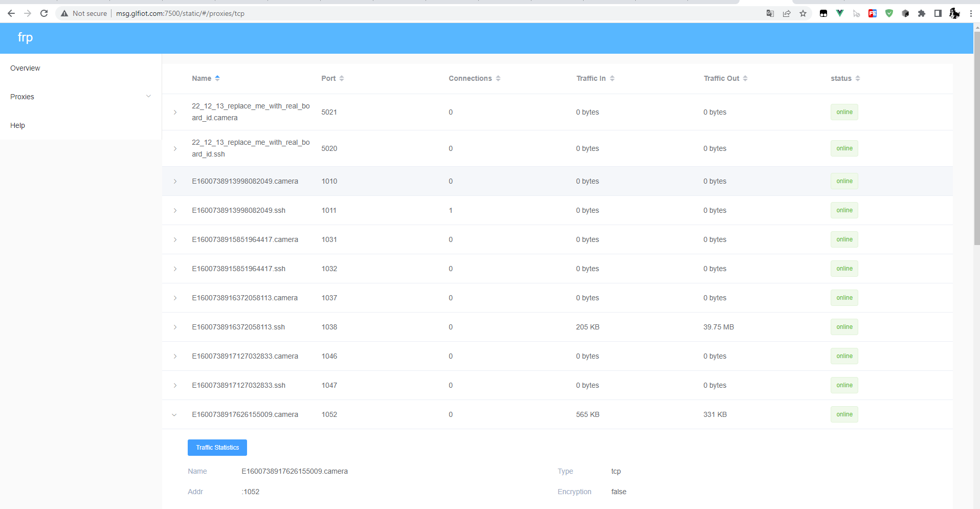Toggle the browser side panel icon
This screenshot has width=980, height=509.
pos(938,13)
